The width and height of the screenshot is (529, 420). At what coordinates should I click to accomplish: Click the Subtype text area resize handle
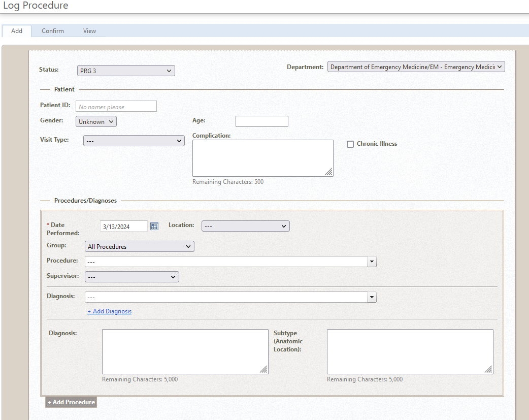pos(489,370)
